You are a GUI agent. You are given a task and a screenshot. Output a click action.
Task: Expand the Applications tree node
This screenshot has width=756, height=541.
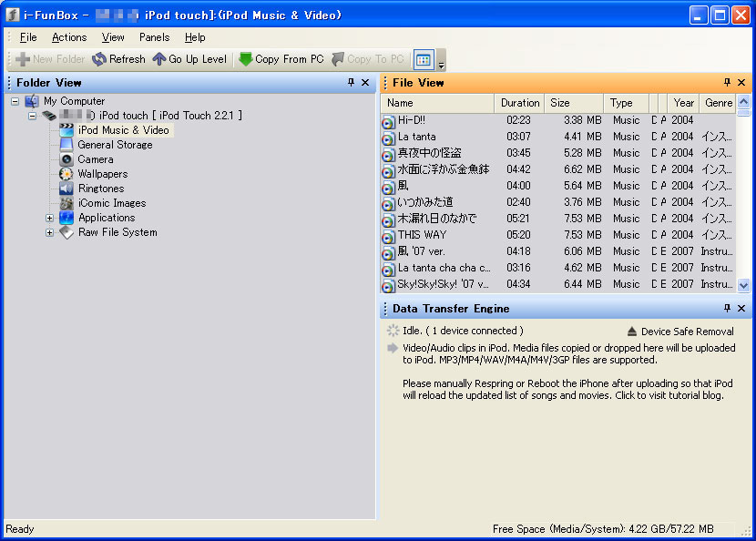point(49,218)
